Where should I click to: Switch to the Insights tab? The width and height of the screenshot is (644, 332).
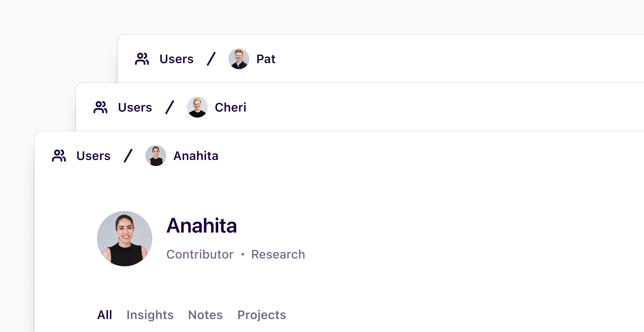pyautogui.click(x=150, y=315)
